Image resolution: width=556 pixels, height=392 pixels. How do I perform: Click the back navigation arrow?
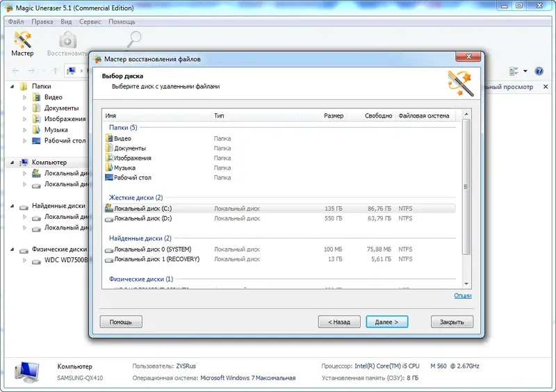tap(15, 71)
